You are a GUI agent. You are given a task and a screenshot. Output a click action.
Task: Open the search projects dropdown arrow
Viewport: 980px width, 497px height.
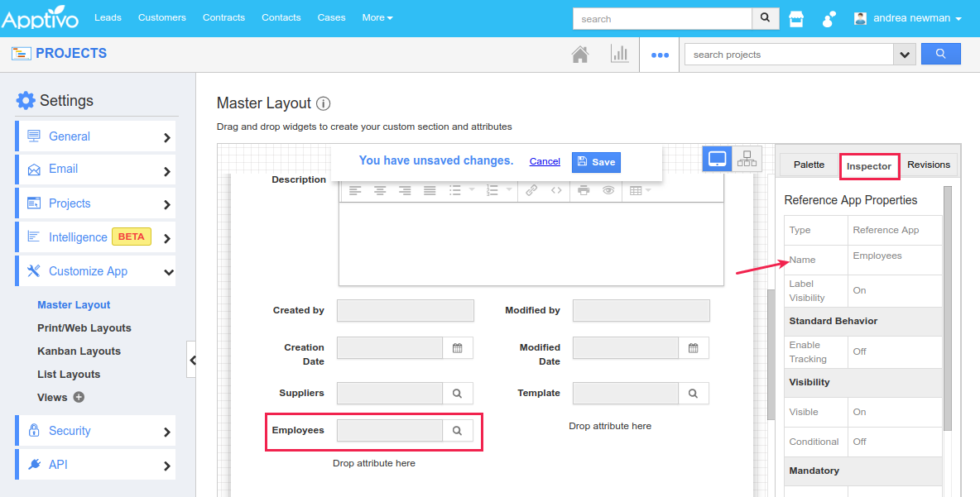[x=904, y=53]
